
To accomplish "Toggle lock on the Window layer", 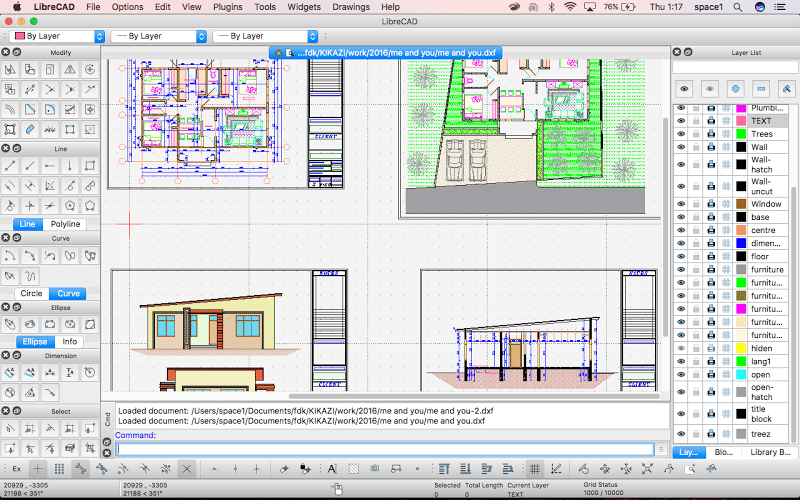I will [x=696, y=203].
